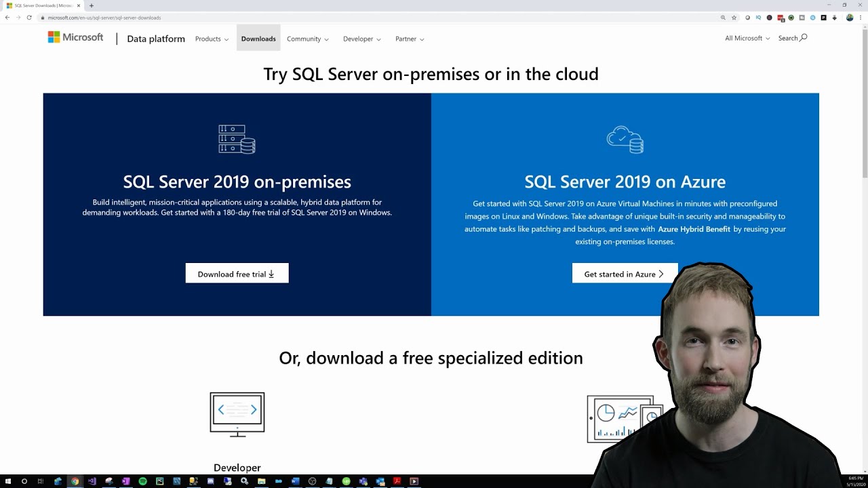Image resolution: width=868 pixels, height=488 pixels.
Task: Open the Settings gear on the taskbar
Action: click(244, 481)
